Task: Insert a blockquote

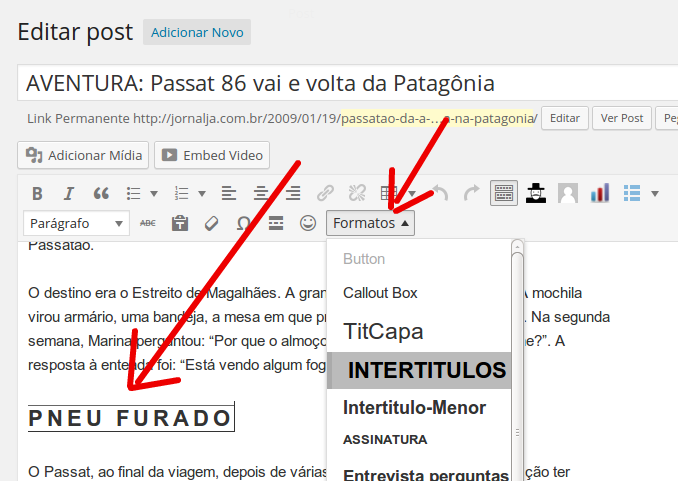Action: (101, 193)
